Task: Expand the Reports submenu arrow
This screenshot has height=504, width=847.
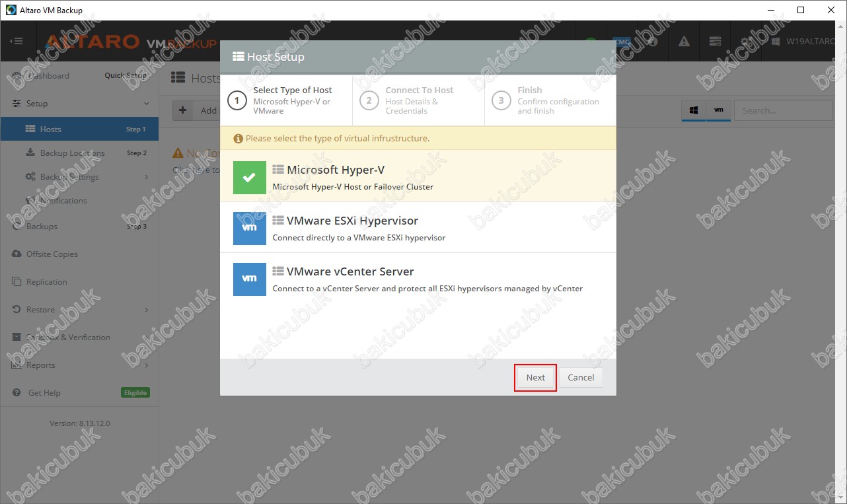Action: [x=147, y=365]
